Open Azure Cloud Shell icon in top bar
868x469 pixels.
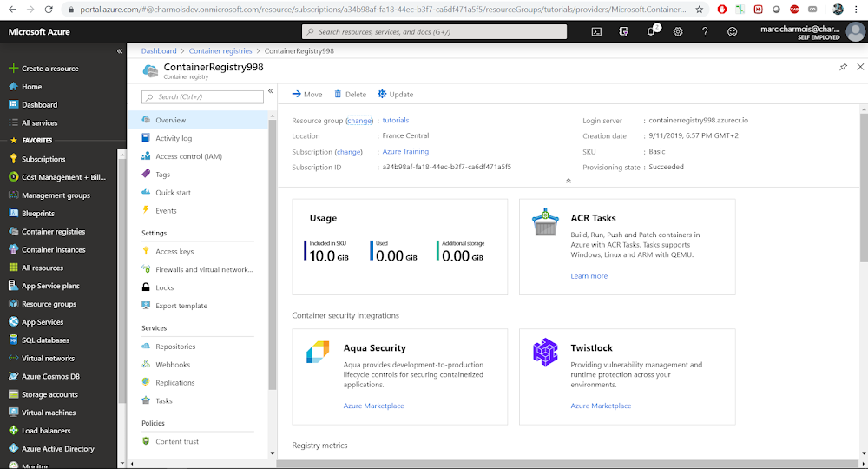point(596,32)
